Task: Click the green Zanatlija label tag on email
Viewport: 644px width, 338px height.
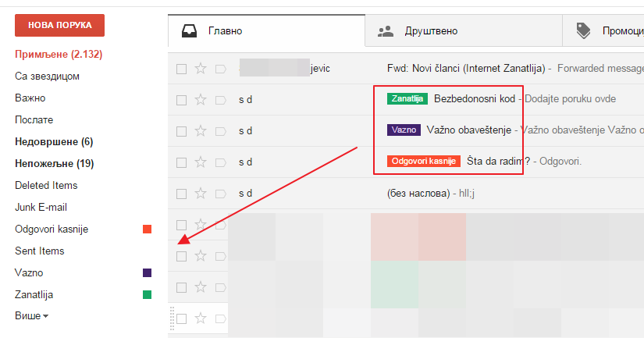Action: click(407, 98)
